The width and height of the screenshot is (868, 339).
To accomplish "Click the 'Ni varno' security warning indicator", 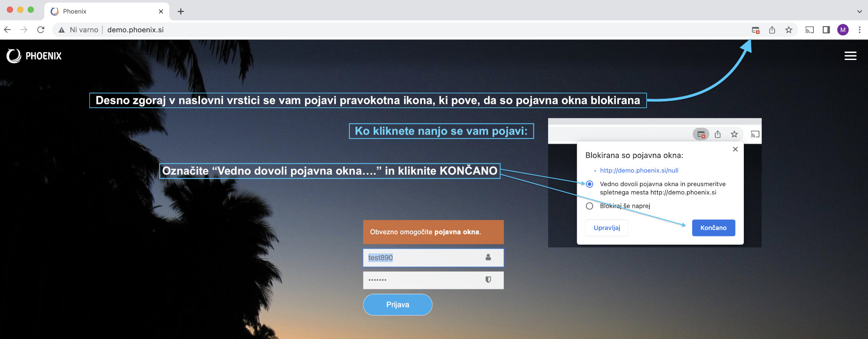I will point(79,30).
